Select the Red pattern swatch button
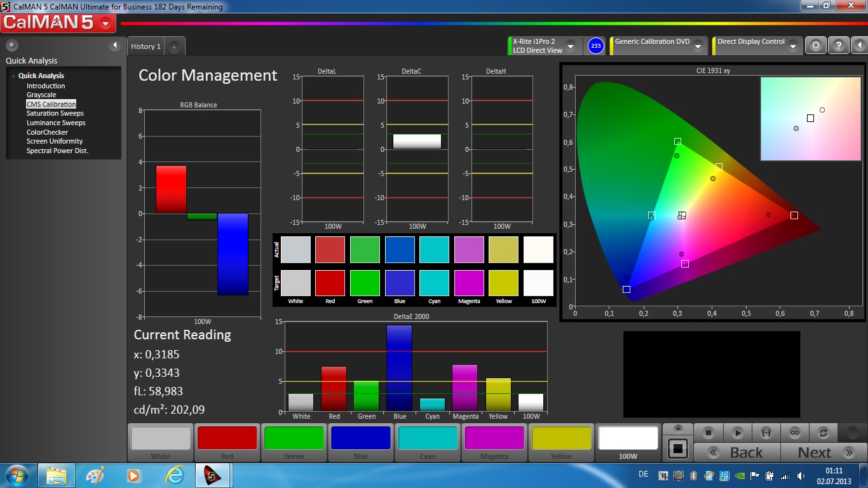This screenshot has height=488, width=868. (227, 443)
